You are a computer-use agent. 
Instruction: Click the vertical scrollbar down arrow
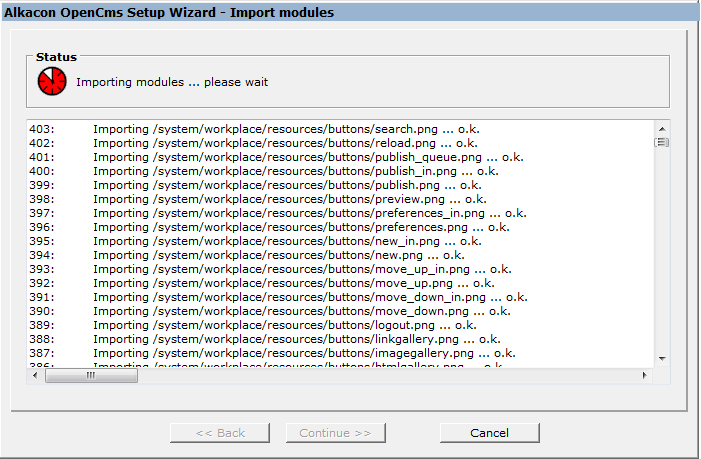pyautogui.click(x=661, y=358)
